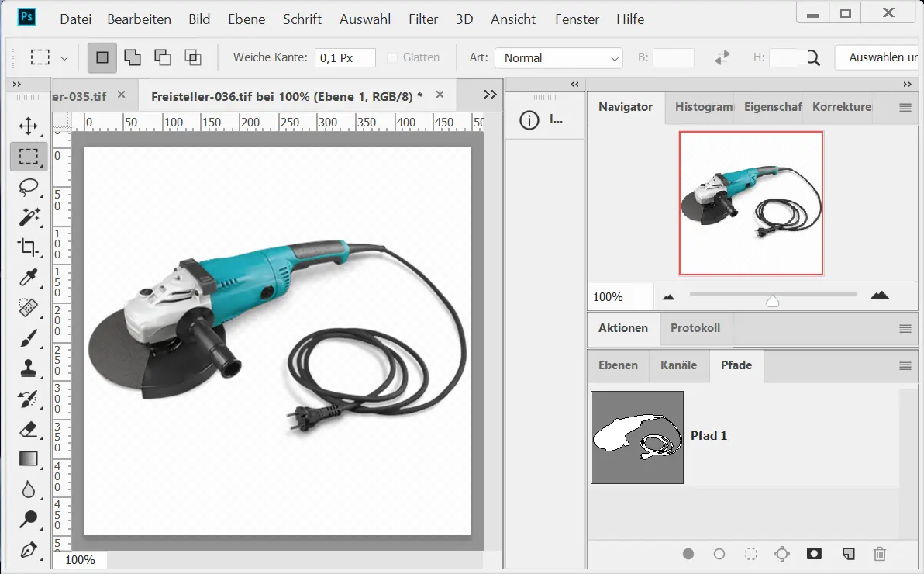This screenshot has height=574, width=924.
Task: Click the Clone Stamp tool
Action: [x=29, y=368]
